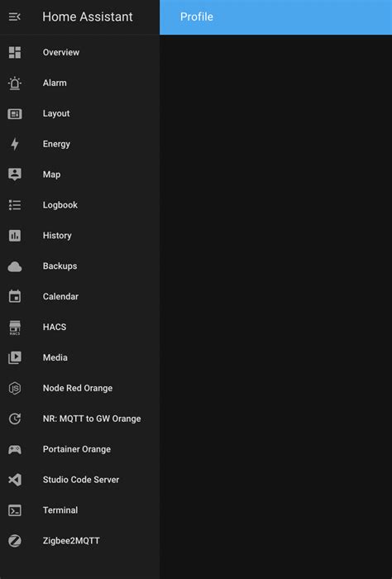The height and width of the screenshot is (579, 392).
Task: Click the Energy lightning bolt icon
Action: tap(15, 144)
